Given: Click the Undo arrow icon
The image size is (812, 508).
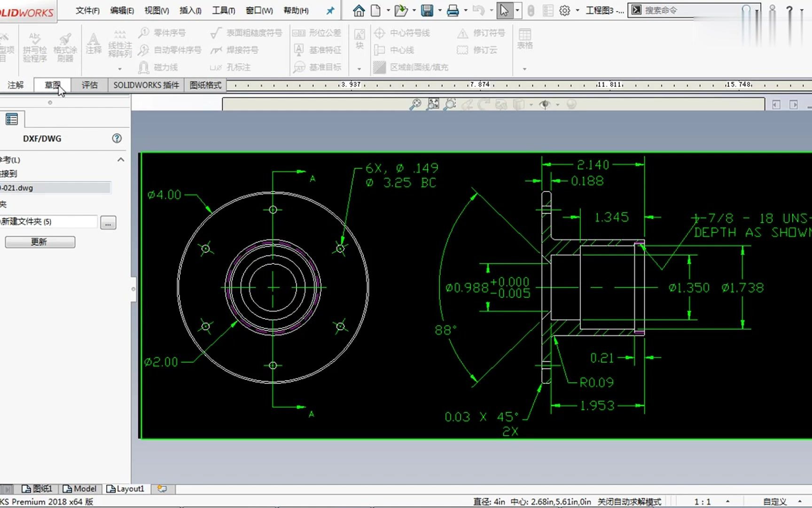Looking at the screenshot, I should (478, 10).
